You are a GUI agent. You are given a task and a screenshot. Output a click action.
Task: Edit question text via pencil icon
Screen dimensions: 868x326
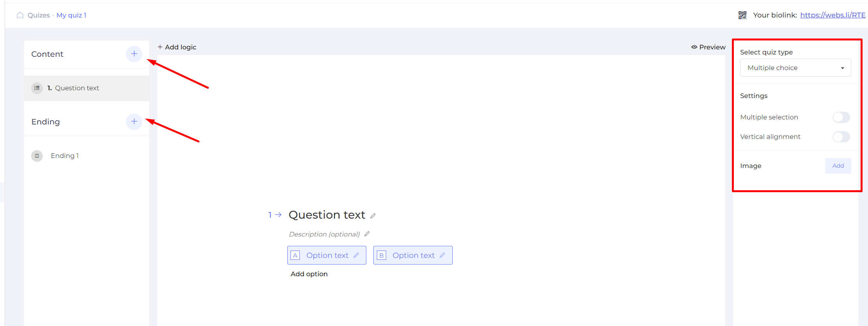pos(373,216)
